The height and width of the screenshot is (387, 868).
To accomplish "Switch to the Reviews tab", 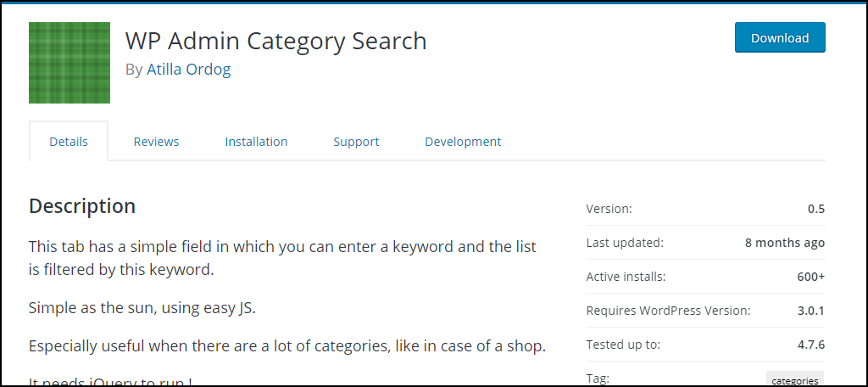I will [156, 142].
